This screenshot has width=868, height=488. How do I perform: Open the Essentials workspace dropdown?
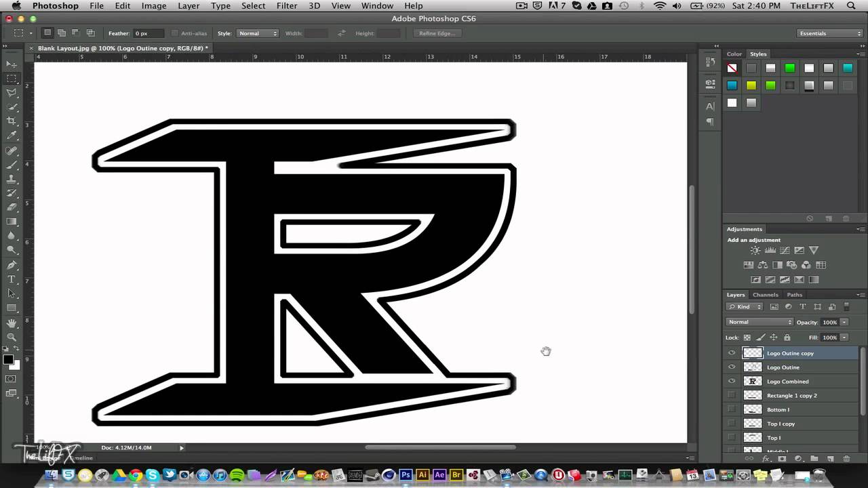pos(830,33)
